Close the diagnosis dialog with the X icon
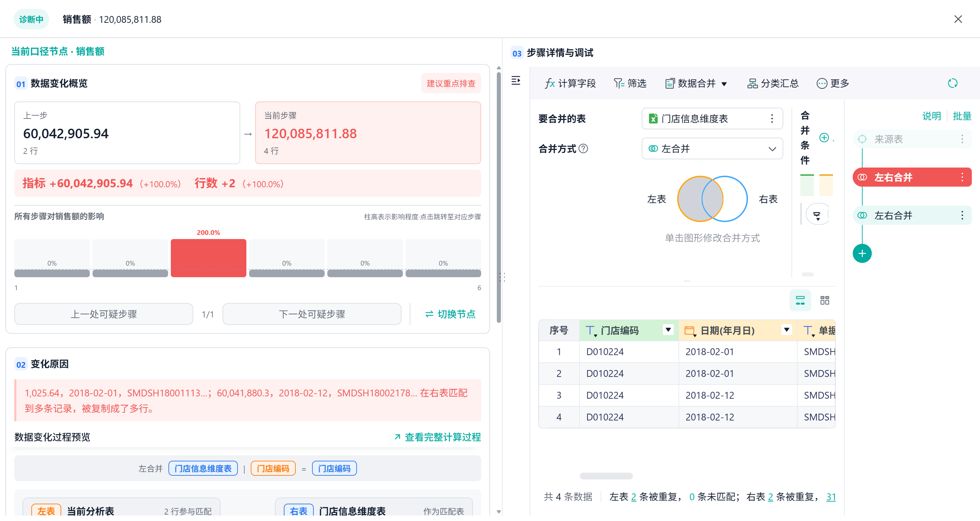The image size is (980, 521). [x=958, y=19]
